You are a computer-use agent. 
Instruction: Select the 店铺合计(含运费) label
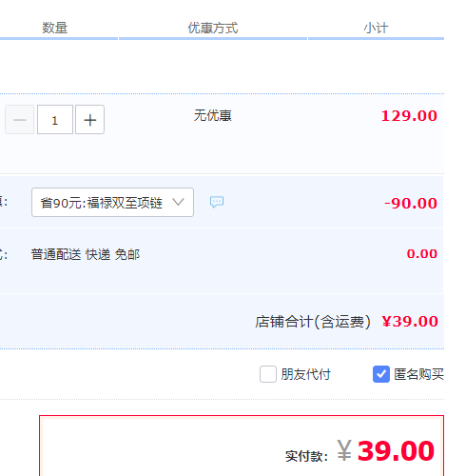tap(313, 322)
